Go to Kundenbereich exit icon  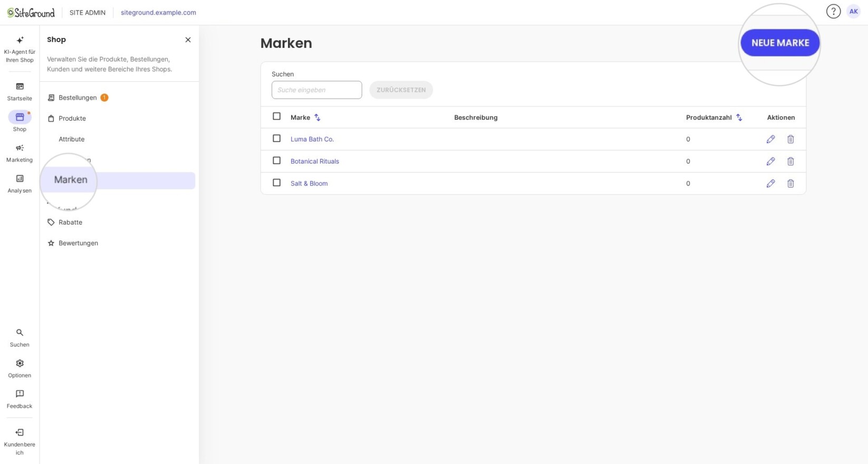(20, 432)
